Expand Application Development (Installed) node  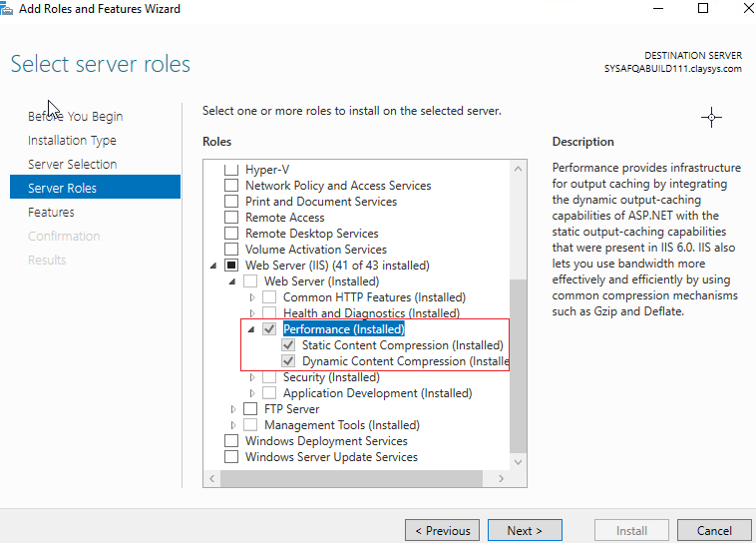click(251, 393)
